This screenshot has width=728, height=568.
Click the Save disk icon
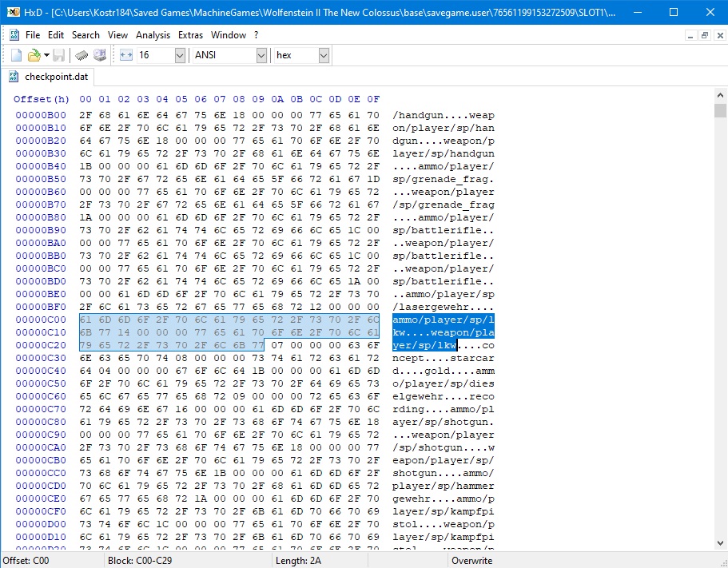60,55
